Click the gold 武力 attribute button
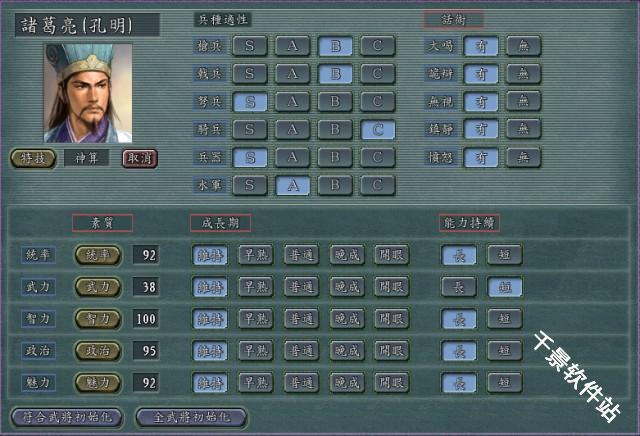The image size is (640, 436). click(x=98, y=287)
